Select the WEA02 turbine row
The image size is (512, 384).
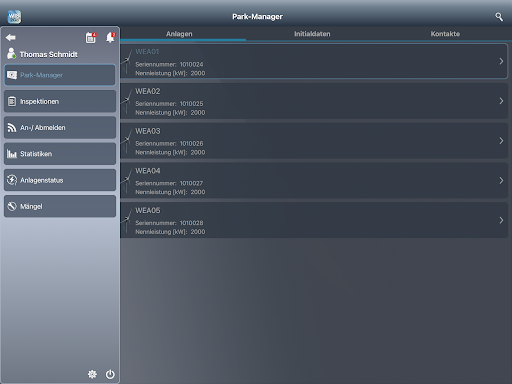click(314, 101)
